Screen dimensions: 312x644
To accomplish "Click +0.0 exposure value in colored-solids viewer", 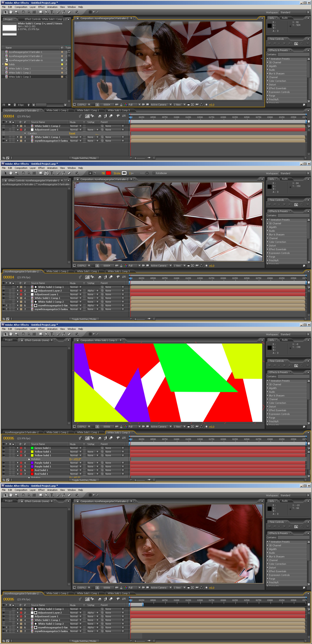I will pos(212,427).
